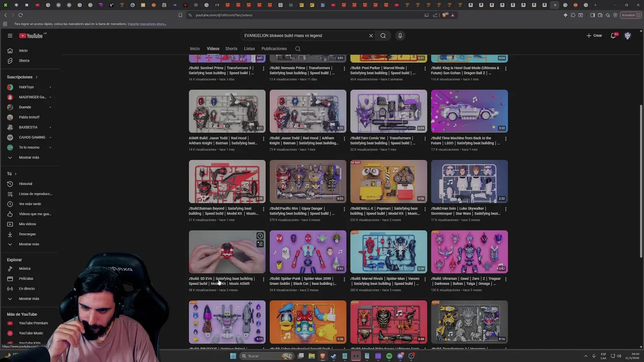Open the YouTube hamburger guide menu
The image size is (644, 362).
point(10,36)
